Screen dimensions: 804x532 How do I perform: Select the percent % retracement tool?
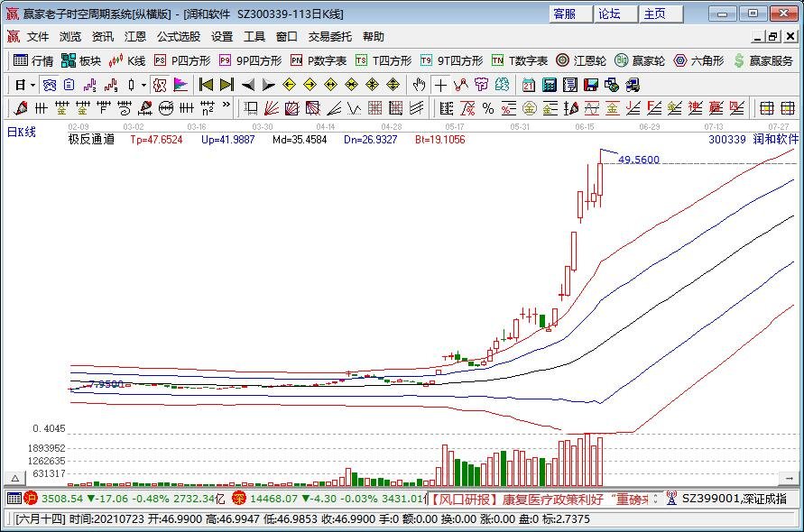click(487, 108)
